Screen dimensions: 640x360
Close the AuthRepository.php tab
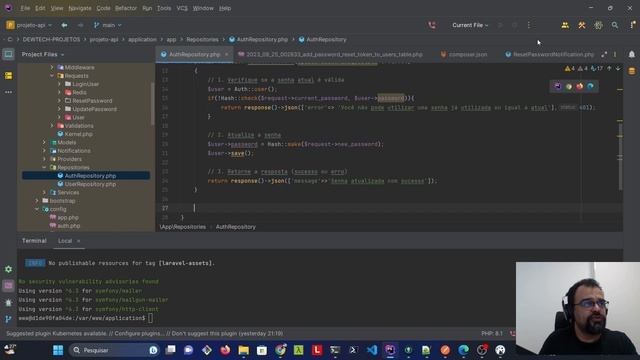tap(227, 54)
